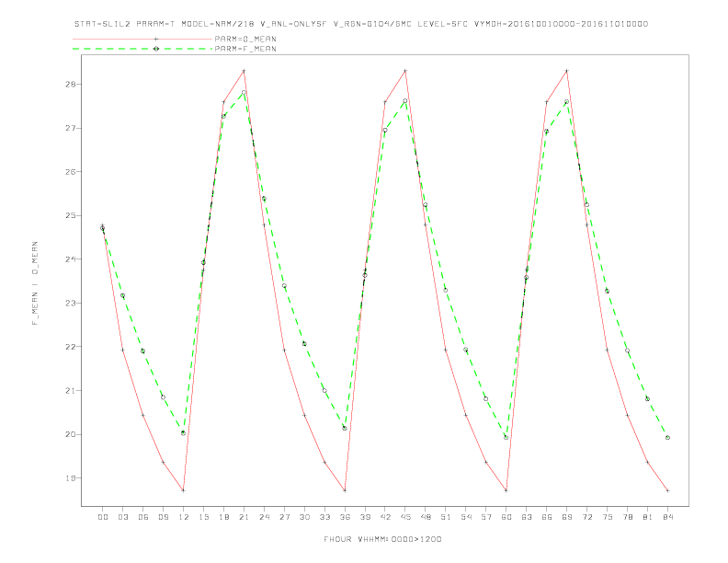Screen dimensions: 728x563
Task: Click the chart title text starting STAT=SL1L2
Action: click(361, 24)
